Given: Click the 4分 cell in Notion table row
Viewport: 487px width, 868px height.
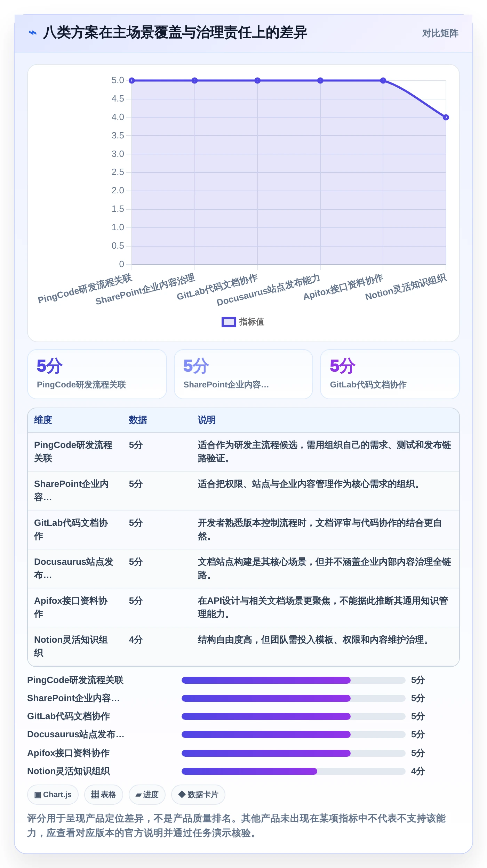Looking at the screenshot, I should click(x=136, y=640).
